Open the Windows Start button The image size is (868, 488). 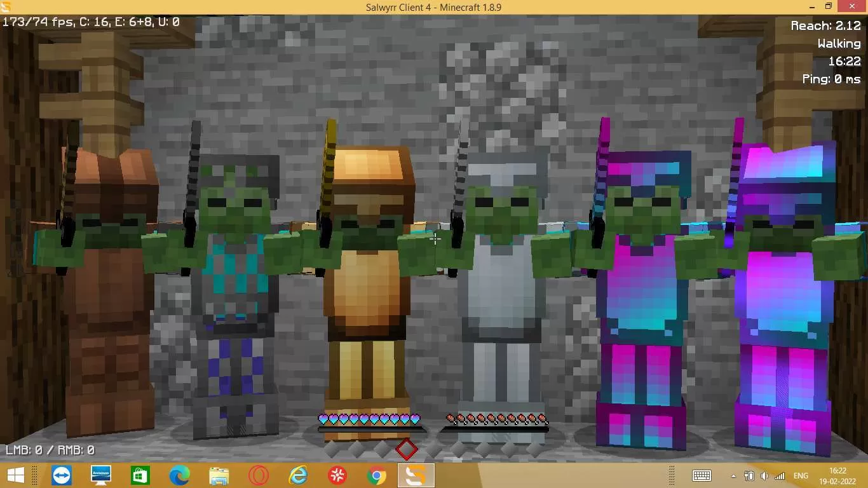pyautogui.click(x=15, y=475)
